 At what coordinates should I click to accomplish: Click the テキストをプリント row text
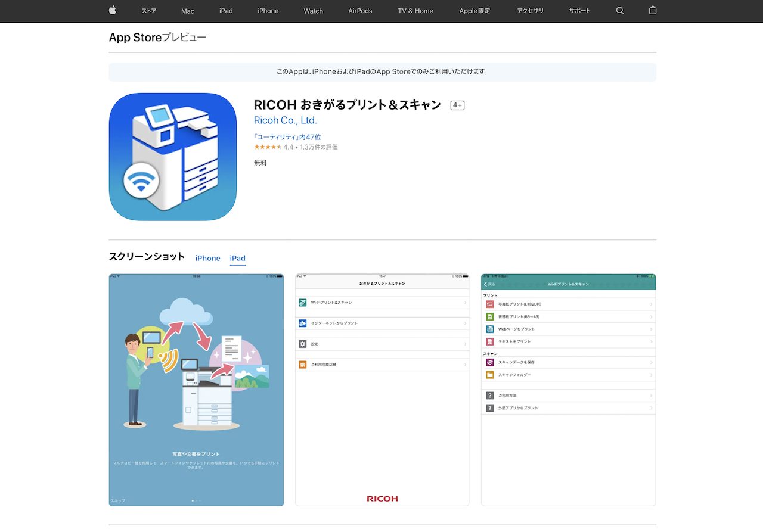coord(514,341)
